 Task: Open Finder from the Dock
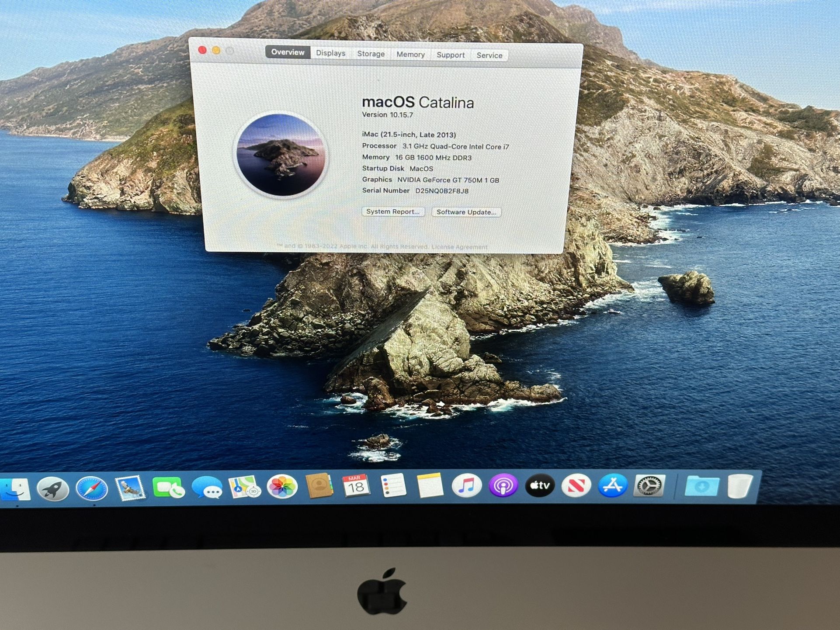tap(15, 489)
